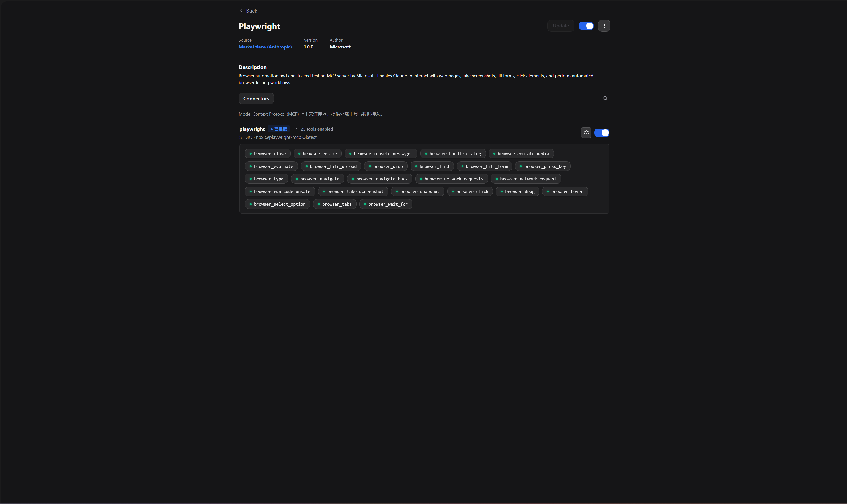Select the browser_snapshot tool
Viewport: 847px width, 504px height.
click(417, 192)
